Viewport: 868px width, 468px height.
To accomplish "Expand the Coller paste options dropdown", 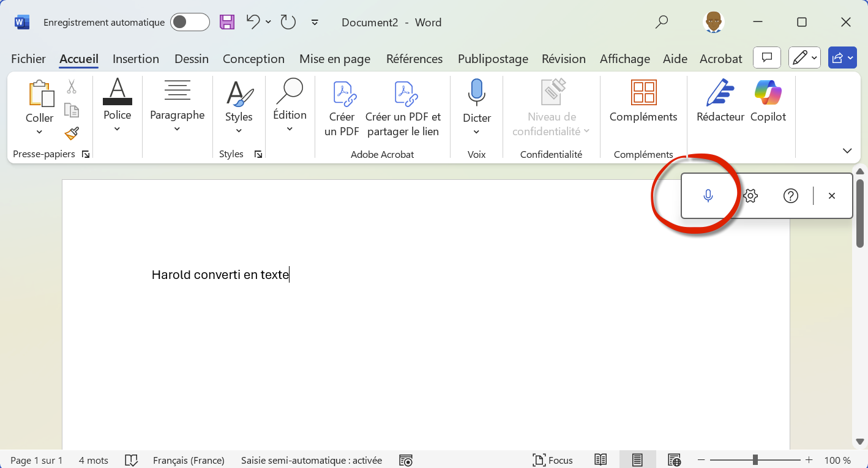I will tap(39, 132).
